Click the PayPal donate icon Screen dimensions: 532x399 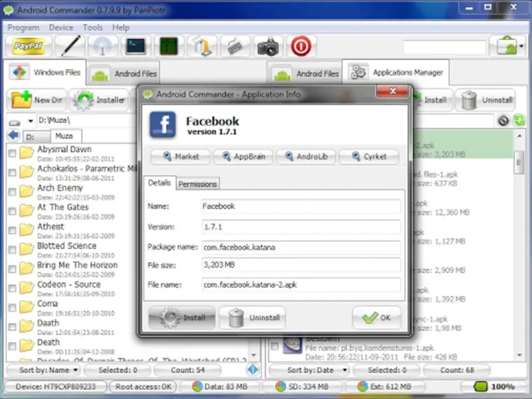coord(28,46)
